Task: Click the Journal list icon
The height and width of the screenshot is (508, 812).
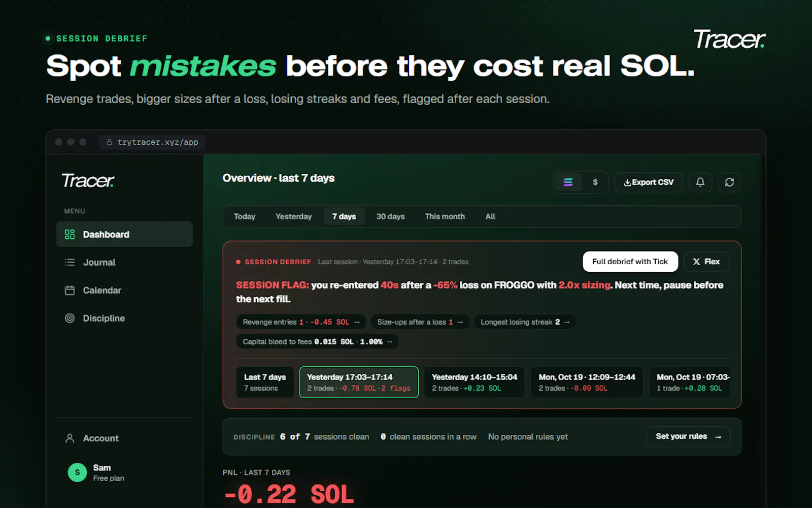Action: (70, 262)
